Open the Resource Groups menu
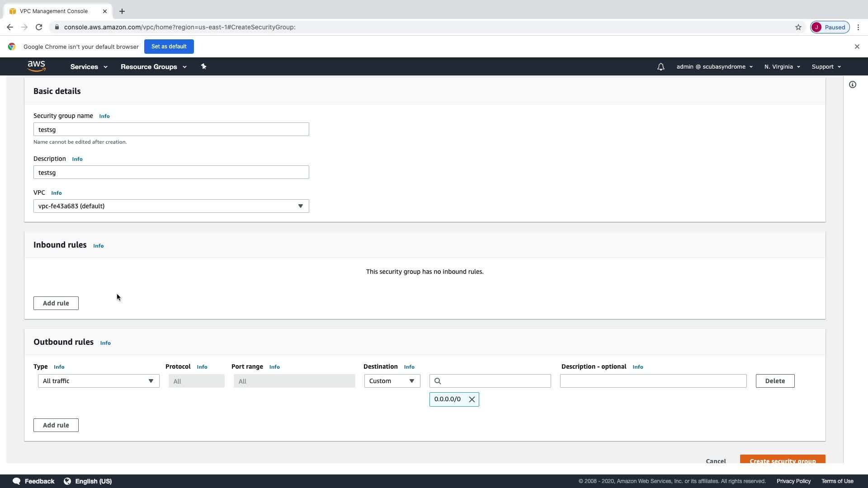This screenshot has width=868, height=488. pyautogui.click(x=153, y=67)
